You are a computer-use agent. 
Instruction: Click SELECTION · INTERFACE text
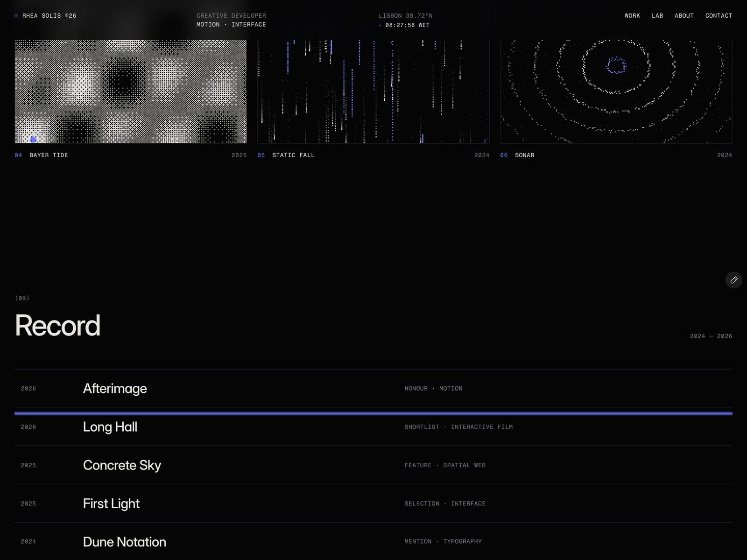(x=445, y=504)
